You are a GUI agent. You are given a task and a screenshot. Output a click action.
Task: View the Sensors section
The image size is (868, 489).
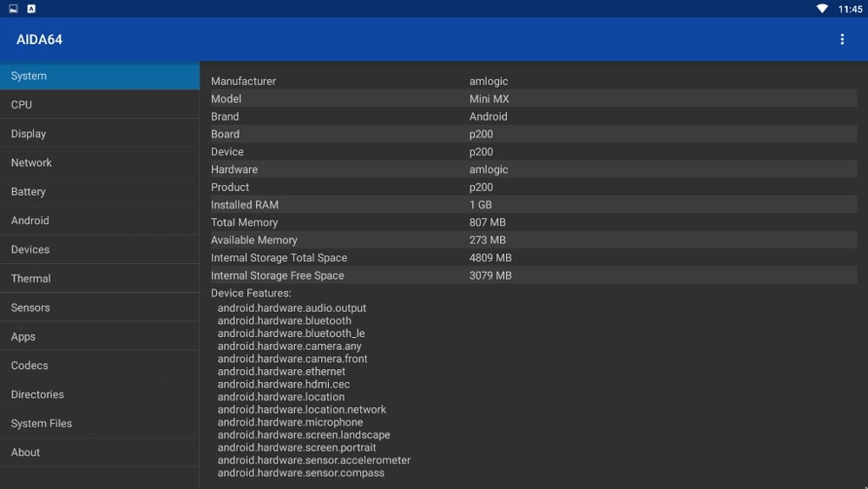(x=100, y=307)
